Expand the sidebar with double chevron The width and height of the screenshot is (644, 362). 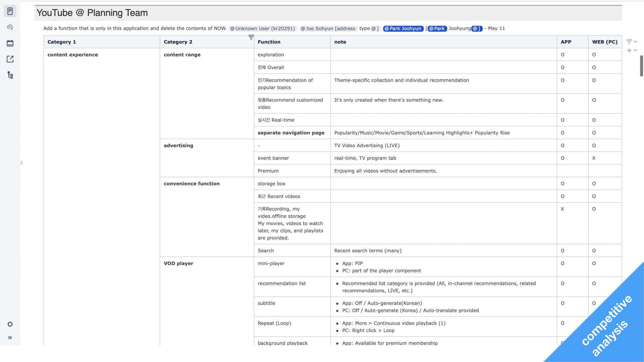10,338
